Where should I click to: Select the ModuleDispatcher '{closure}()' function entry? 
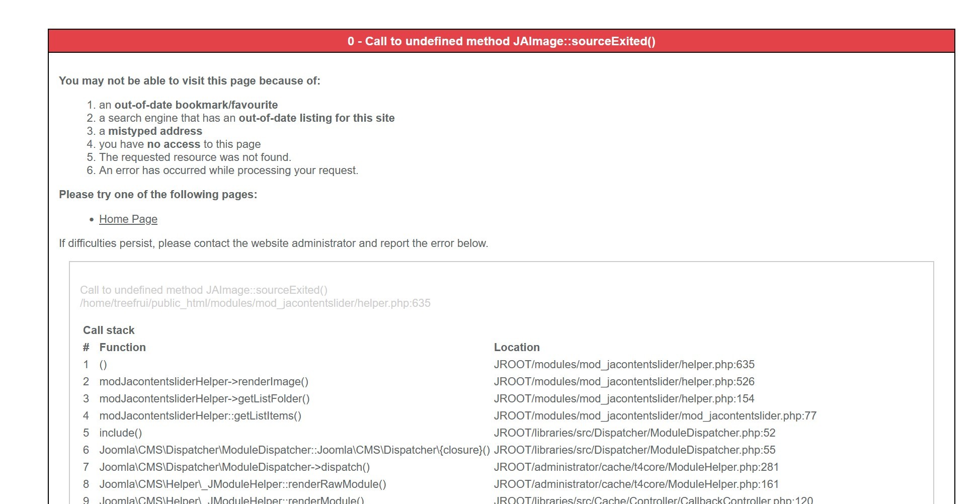(294, 450)
